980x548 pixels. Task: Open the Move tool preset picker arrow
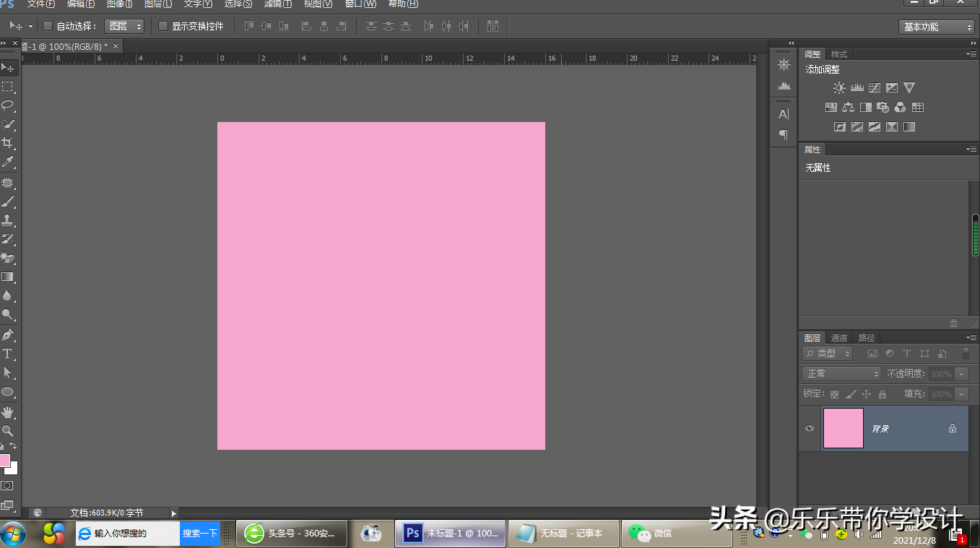pyautogui.click(x=30, y=26)
